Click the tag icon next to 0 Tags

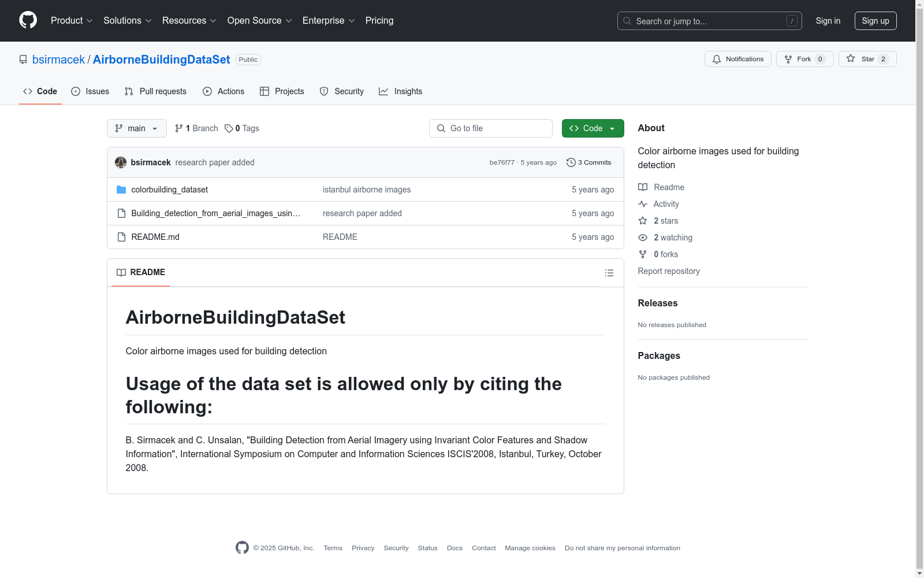(229, 128)
